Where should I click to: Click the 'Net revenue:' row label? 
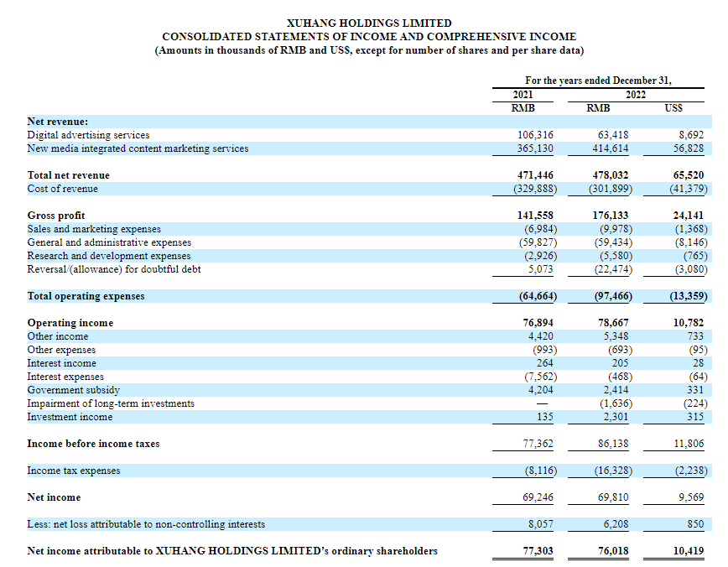click(58, 122)
